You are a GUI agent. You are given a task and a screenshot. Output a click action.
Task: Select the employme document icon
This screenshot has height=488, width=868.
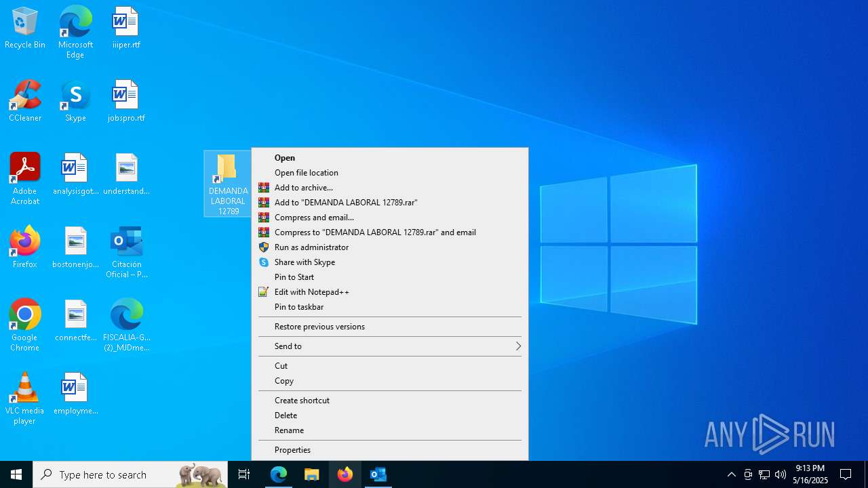coord(75,394)
